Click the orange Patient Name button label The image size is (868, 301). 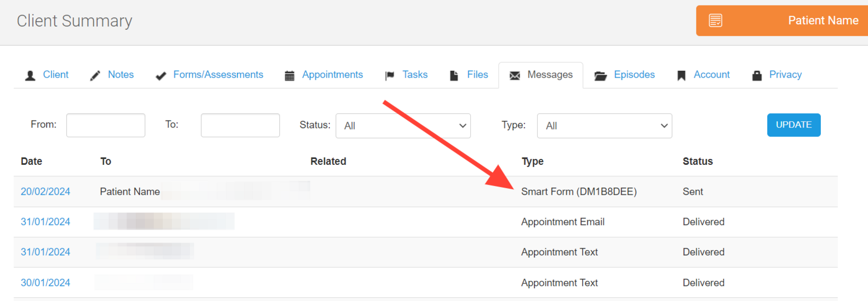coord(823,21)
